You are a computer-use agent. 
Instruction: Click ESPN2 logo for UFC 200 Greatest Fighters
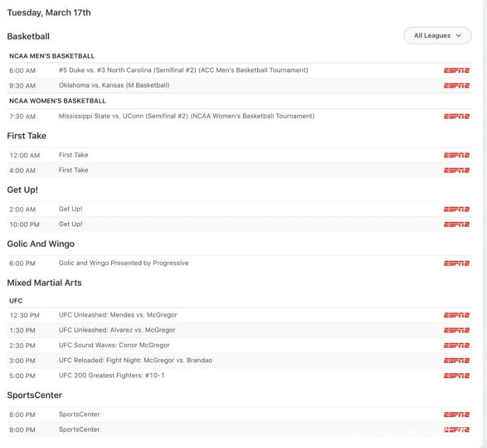[x=457, y=376]
